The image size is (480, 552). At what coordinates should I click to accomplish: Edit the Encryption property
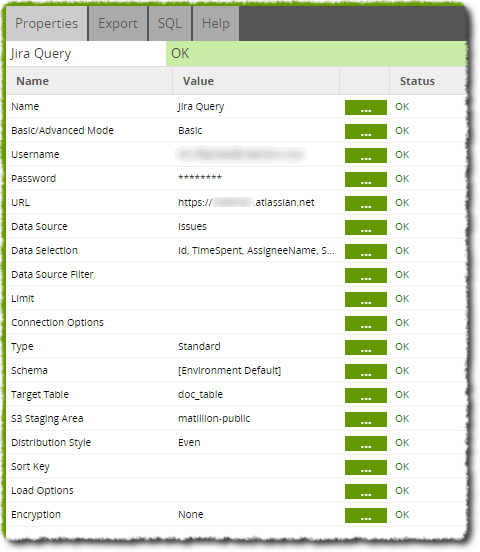pyautogui.click(x=366, y=515)
